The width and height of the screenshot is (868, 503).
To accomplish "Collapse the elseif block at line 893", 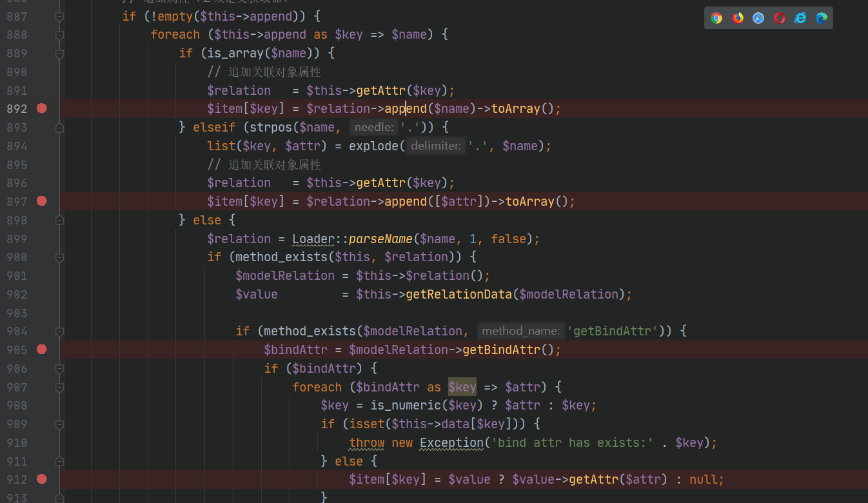I will 60,128.
